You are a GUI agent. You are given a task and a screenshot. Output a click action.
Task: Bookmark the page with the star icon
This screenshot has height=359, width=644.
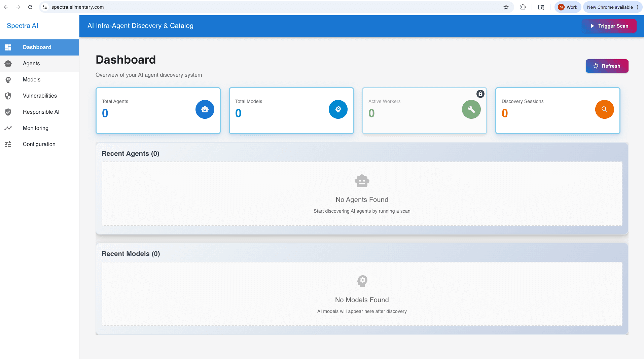click(x=506, y=7)
